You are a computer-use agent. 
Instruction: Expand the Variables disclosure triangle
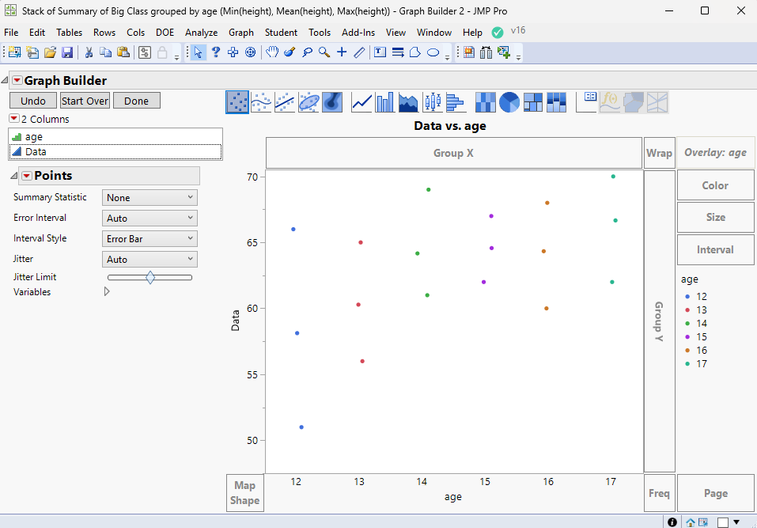(x=107, y=292)
